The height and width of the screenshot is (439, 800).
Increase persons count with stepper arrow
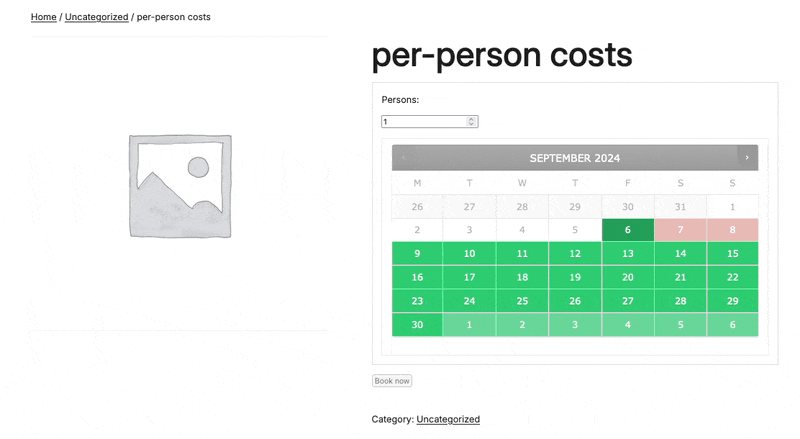(x=471, y=119)
